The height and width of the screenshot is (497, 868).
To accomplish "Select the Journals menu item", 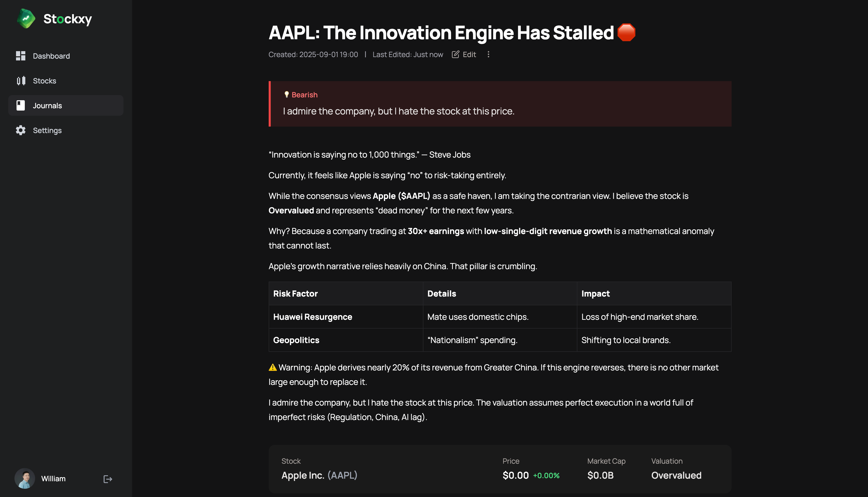I will 66,105.
